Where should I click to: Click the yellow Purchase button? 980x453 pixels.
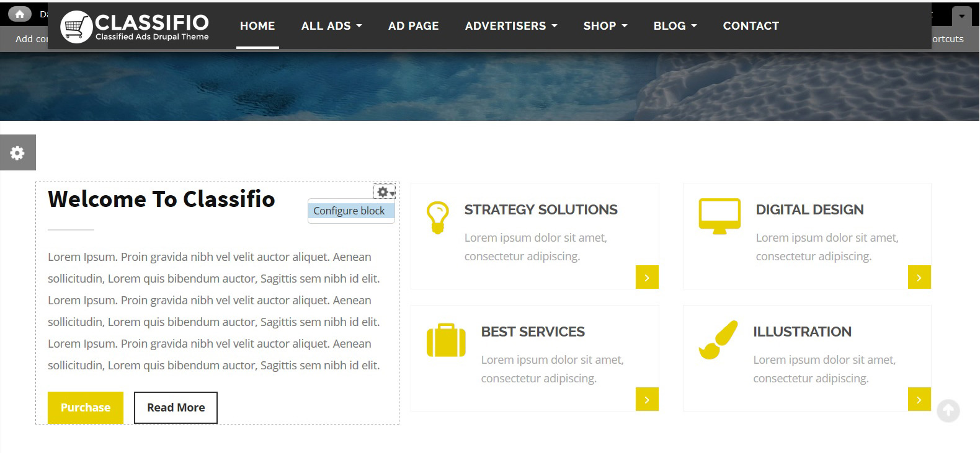[x=86, y=408]
